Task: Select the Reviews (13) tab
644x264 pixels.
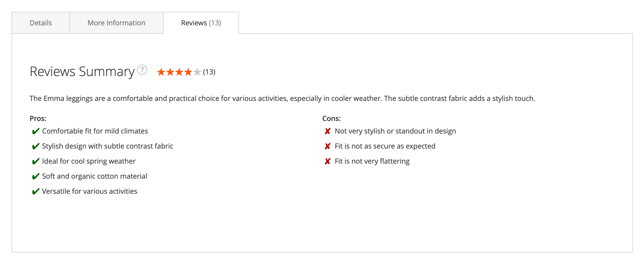Action: point(201,23)
